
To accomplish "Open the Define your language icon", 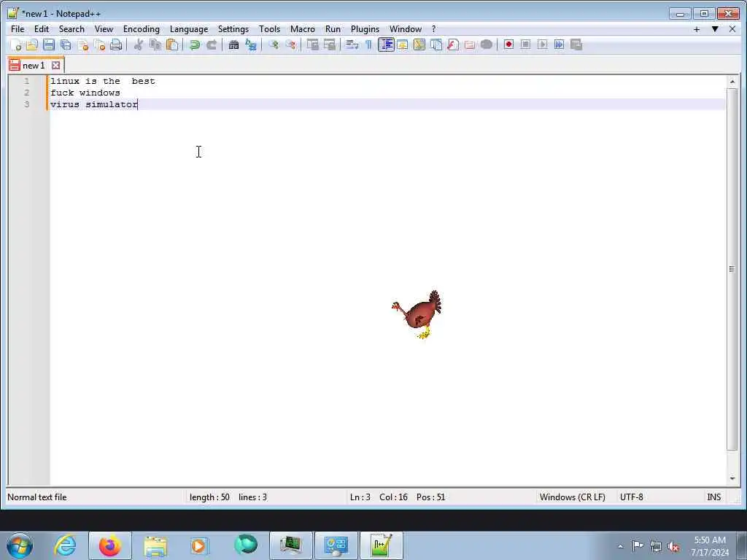I will pos(403,44).
